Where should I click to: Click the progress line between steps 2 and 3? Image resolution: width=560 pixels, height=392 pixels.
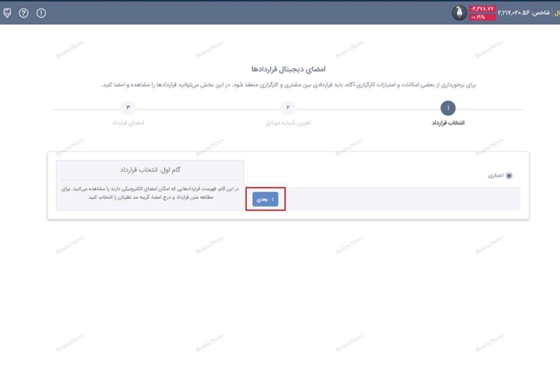coord(208,109)
